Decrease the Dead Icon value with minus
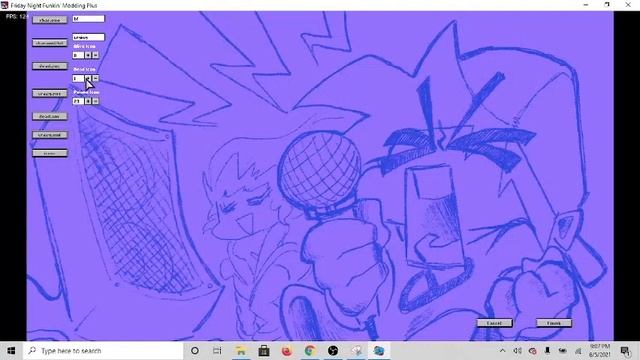 (x=96, y=78)
